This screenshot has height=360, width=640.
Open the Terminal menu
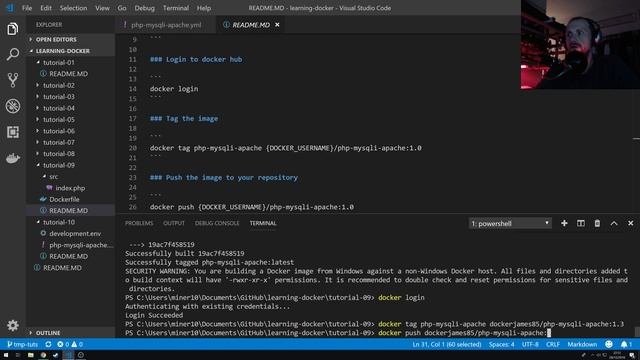tap(176, 8)
